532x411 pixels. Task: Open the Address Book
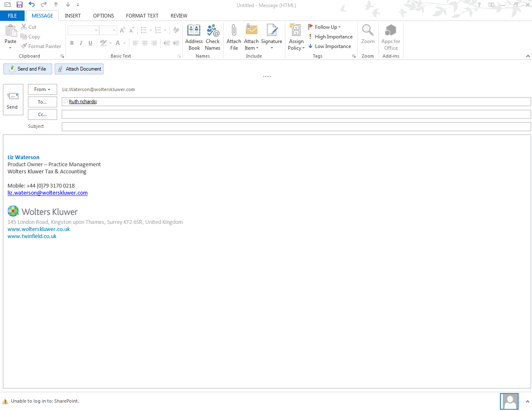pos(194,37)
